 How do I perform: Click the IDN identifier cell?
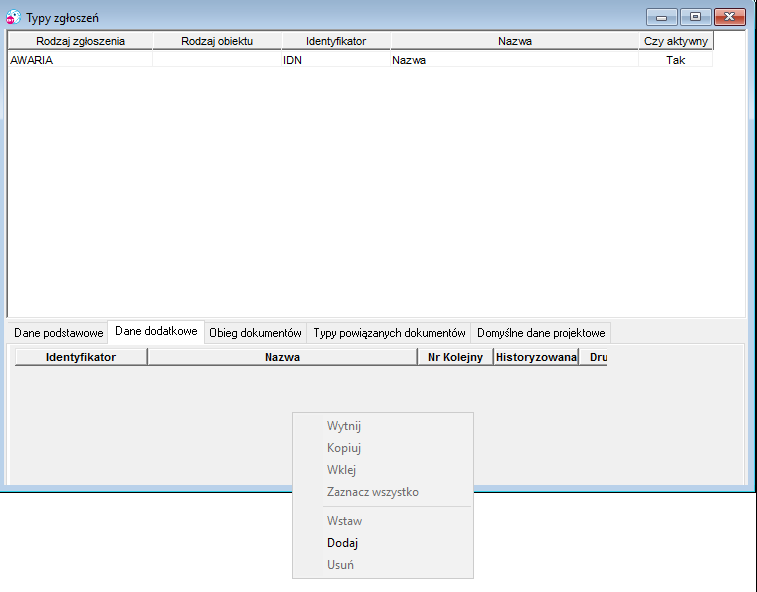pos(336,60)
